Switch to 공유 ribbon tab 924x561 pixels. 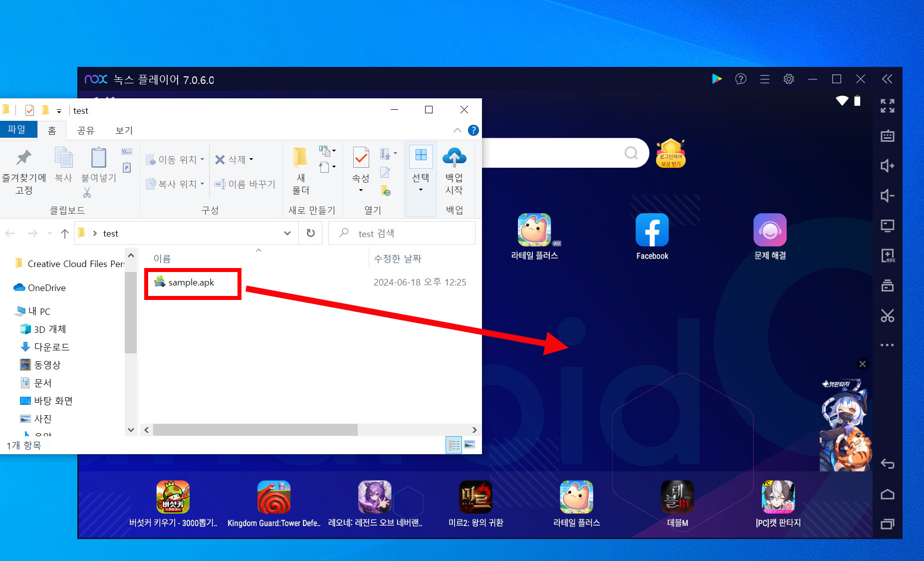tap(85, 130)
